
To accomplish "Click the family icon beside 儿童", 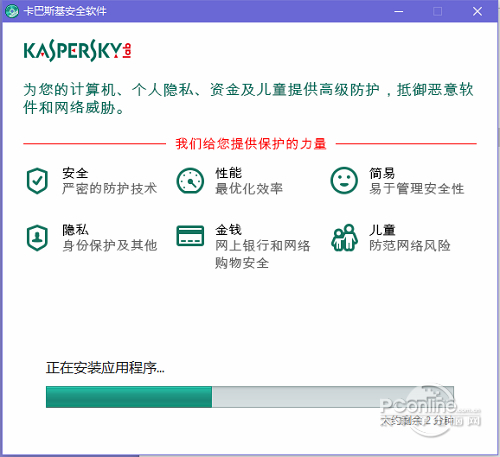I will click(x=344, y=238).
